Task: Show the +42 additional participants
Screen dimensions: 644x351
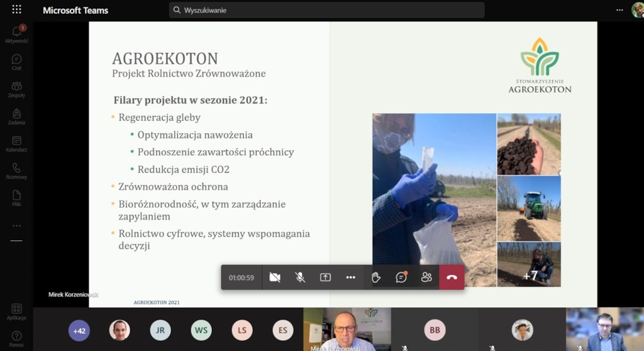Action: point(79,330)
